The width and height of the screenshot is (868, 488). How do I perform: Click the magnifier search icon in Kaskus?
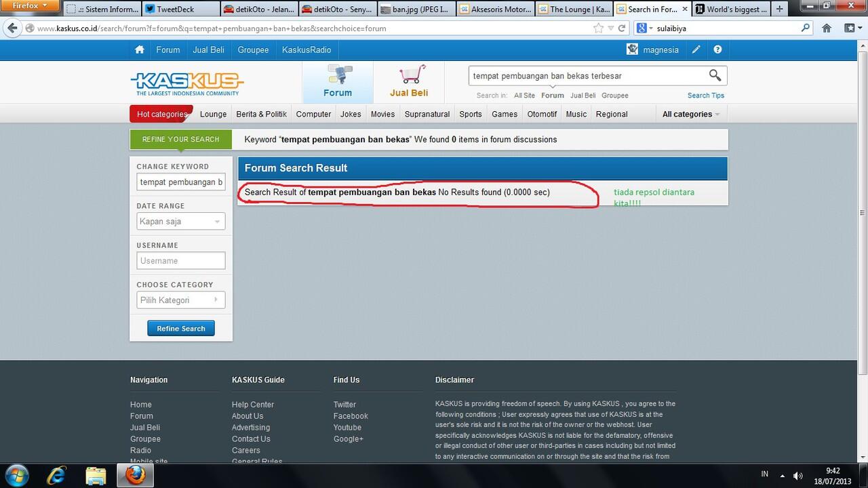coord(715,75)
